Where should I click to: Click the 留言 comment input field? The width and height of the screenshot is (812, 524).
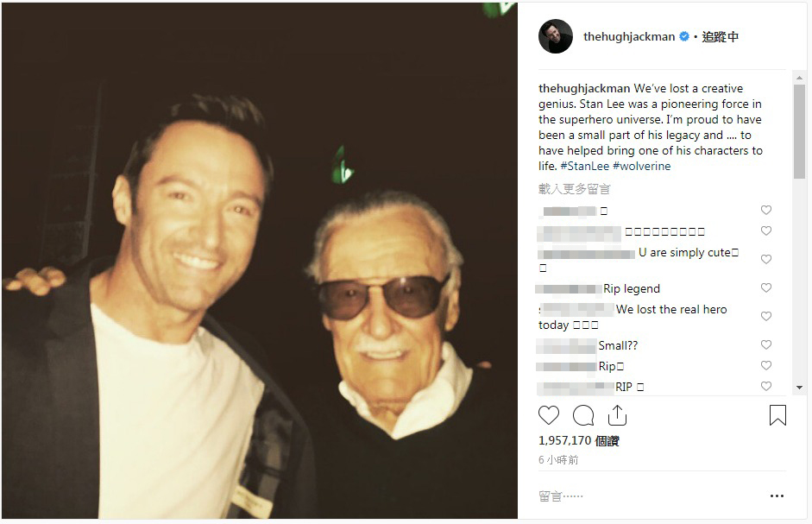click(x=639, y=496)
